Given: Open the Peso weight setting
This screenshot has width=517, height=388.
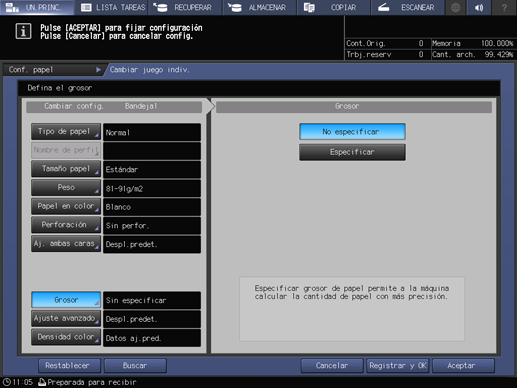Looking at the screenshot, I should pos(66,188).
